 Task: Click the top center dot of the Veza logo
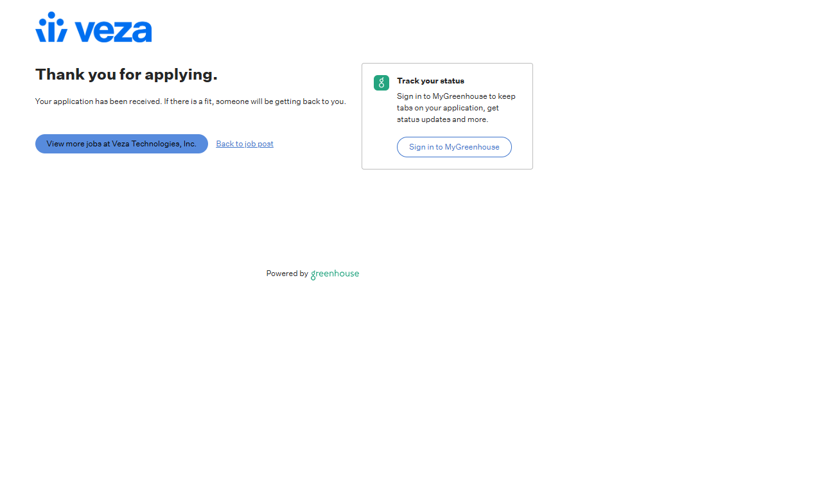point(51,15)
